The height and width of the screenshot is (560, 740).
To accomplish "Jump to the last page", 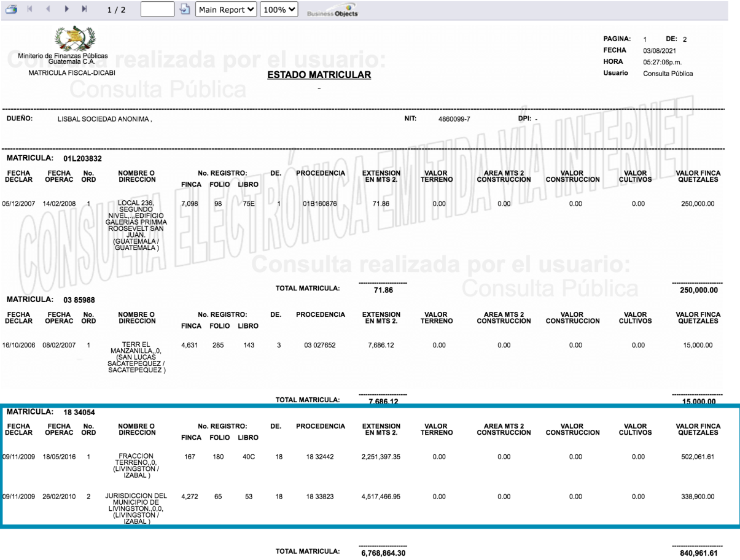I will [85, 10].
